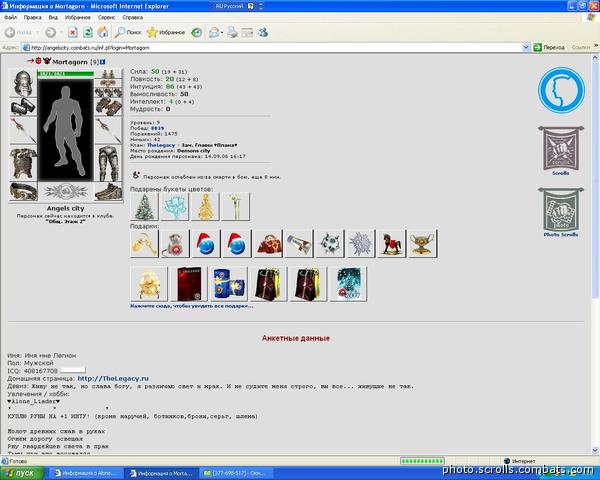Click the character info icon next to Mortagorn
The height and width of the screenshot is (480, 600).
[x=103, y=62]
